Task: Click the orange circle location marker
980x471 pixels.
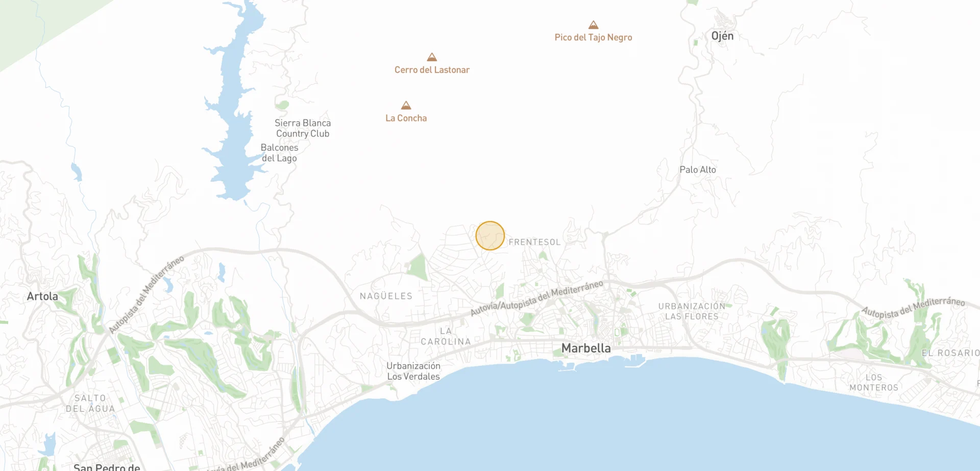Action: [490, 235]
